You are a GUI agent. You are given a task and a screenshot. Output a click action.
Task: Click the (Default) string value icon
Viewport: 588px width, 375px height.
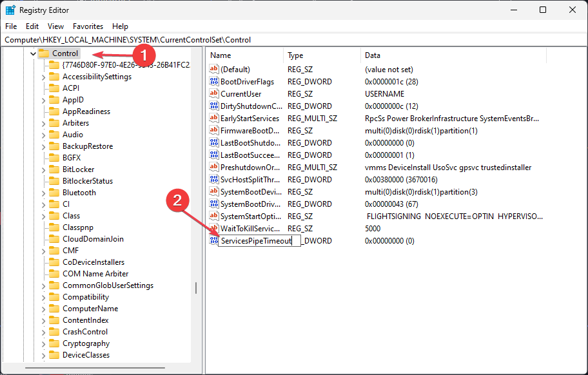pos(214,70)
